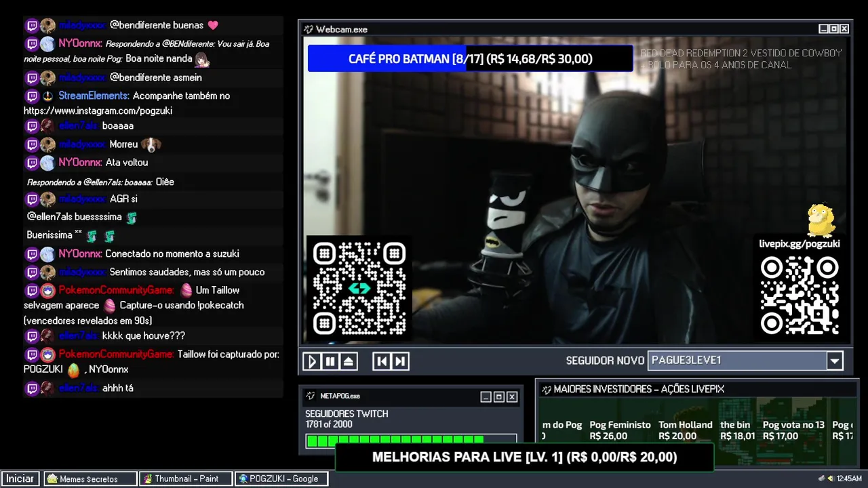This screenshot has height=488, width=868.
Task: Click the Twitch badge beside StreamElements
Action: pos(32,96)
